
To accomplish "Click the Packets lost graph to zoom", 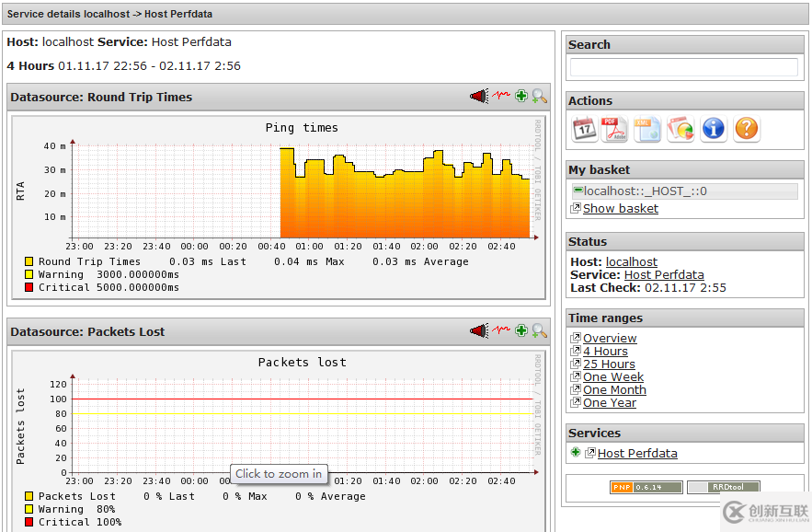I will pyautogui.click(x=279, y=441).
